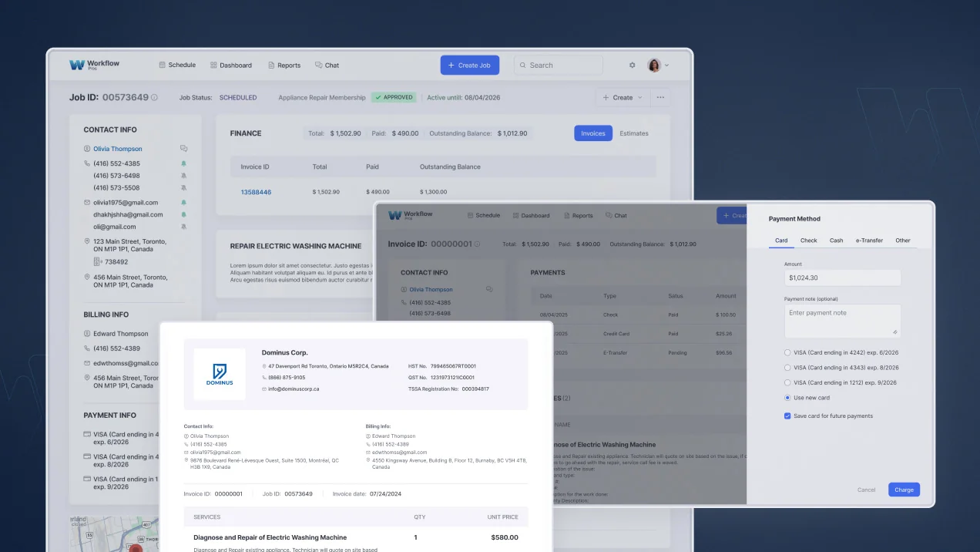
Task: Click the Create Job button
Action: coord(470,66)
